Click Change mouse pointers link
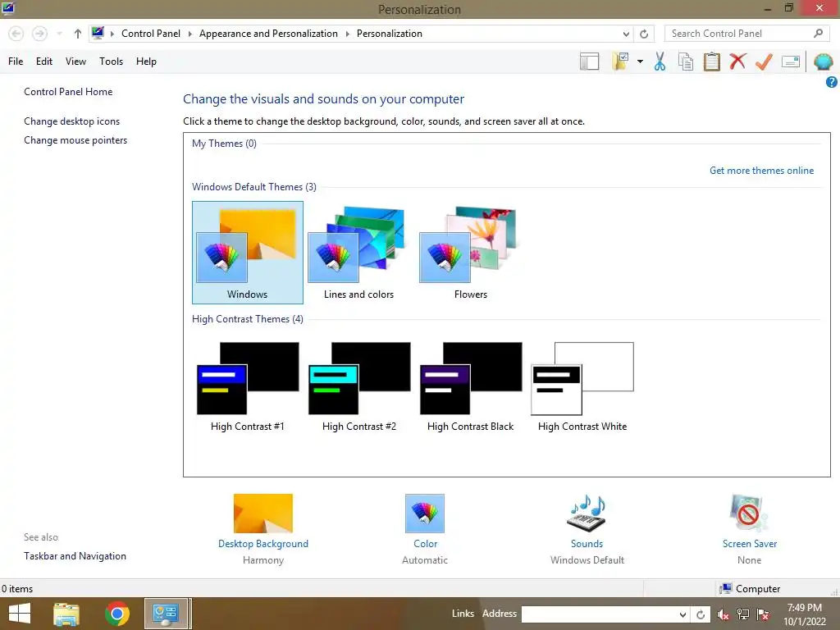The height and width of the screenshot is (630, 840). click(75, 140)
